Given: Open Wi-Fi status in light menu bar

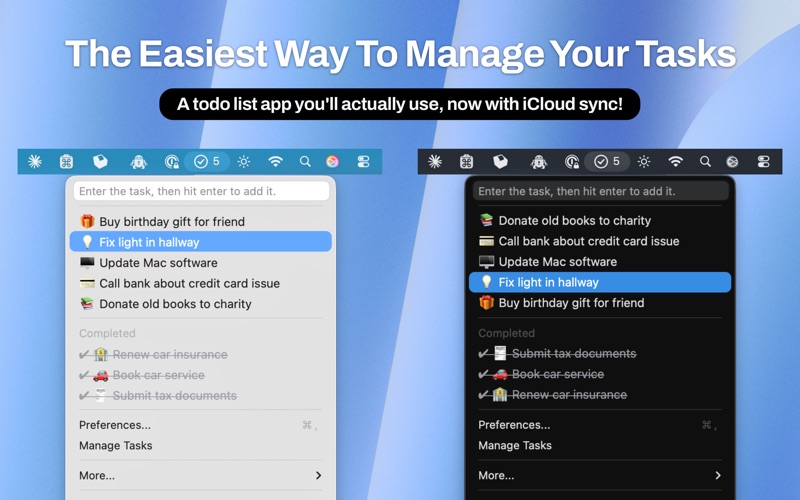Looking at the screenshot, I should point(276,162).
